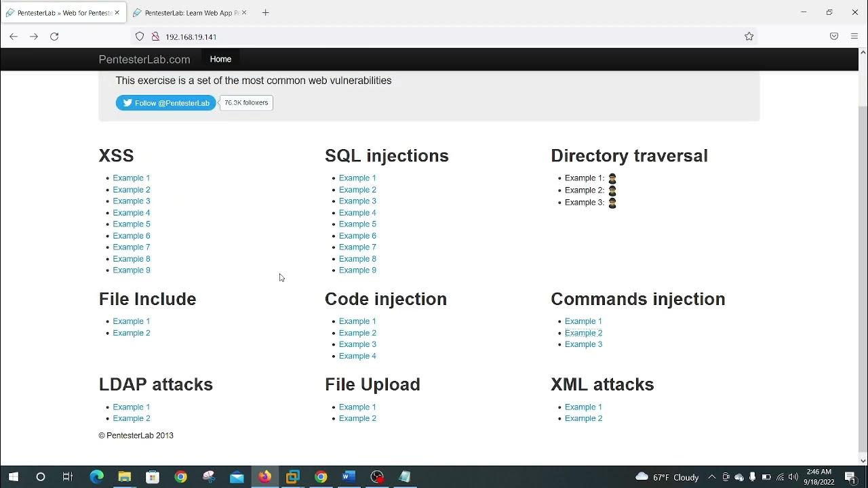Open XSS Example 3
The image size is (868, 488).
pyautogui.click(x=132, y=201)
